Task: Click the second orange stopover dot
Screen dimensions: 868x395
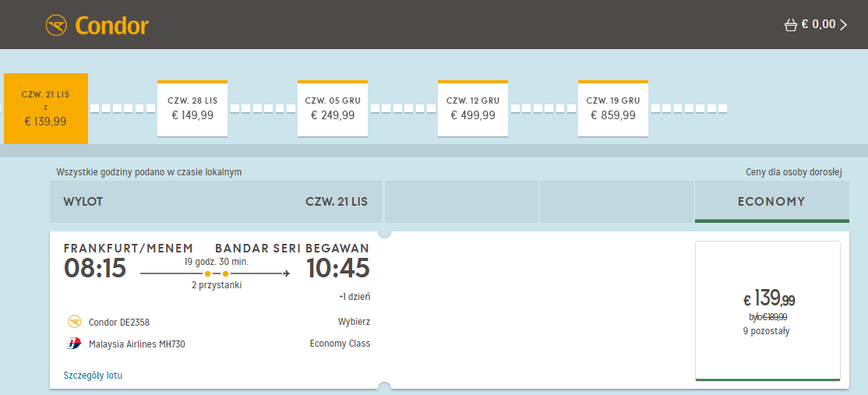Action: pyautogui.click(x=225, y=273)
